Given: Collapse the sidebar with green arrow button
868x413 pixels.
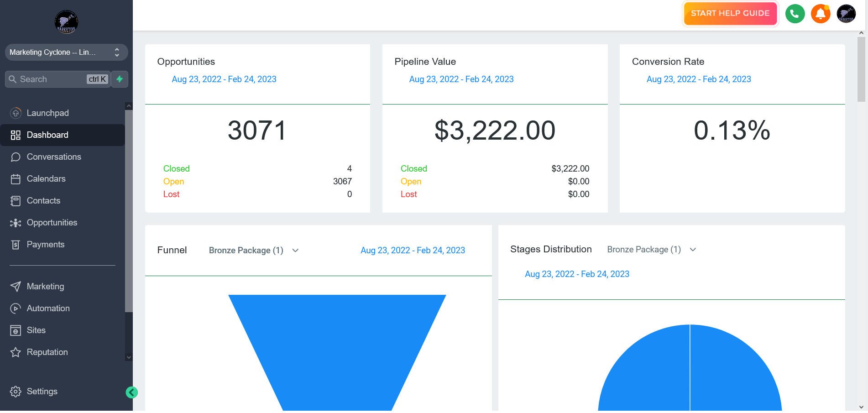Looking at the screenshot, I should tap(131, 392).
